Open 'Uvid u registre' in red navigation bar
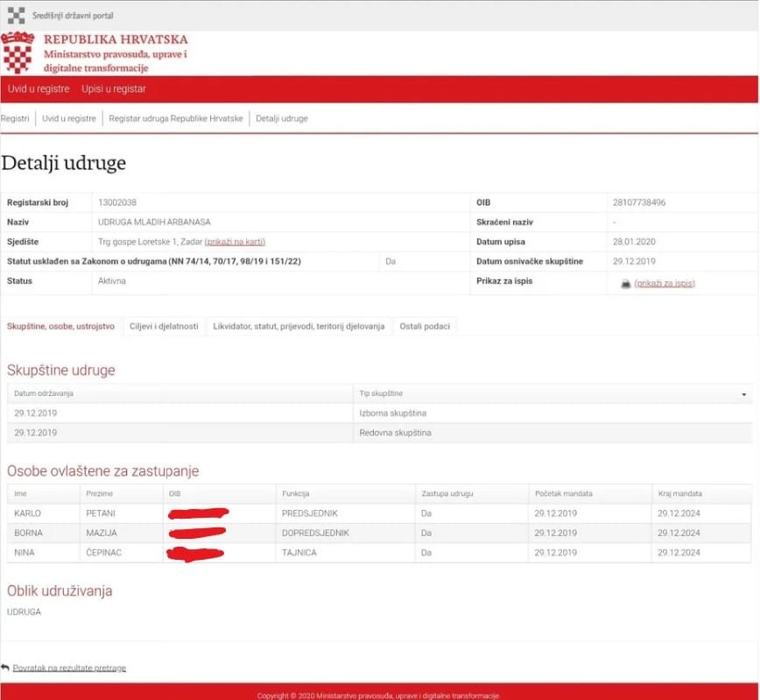The height and width of the screenshot is (700, 760). pyautogui.click(x=39, y=88)
